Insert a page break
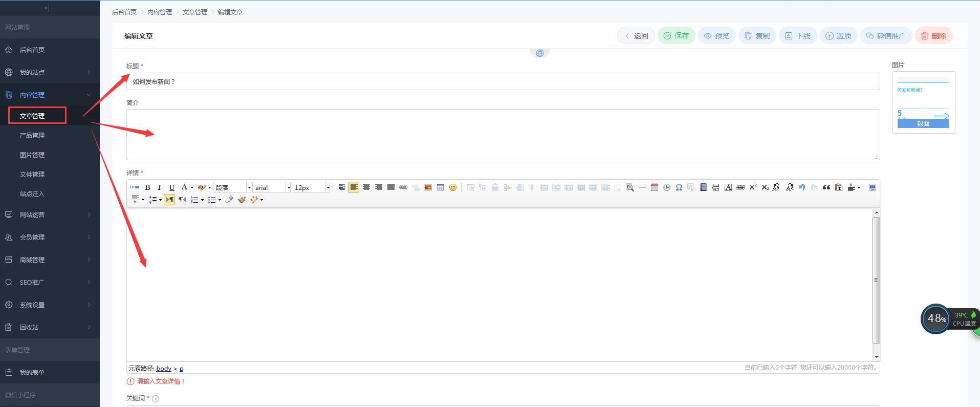This screenshot has height=407, width=980. pyautogui.click(x=715, y=187)
